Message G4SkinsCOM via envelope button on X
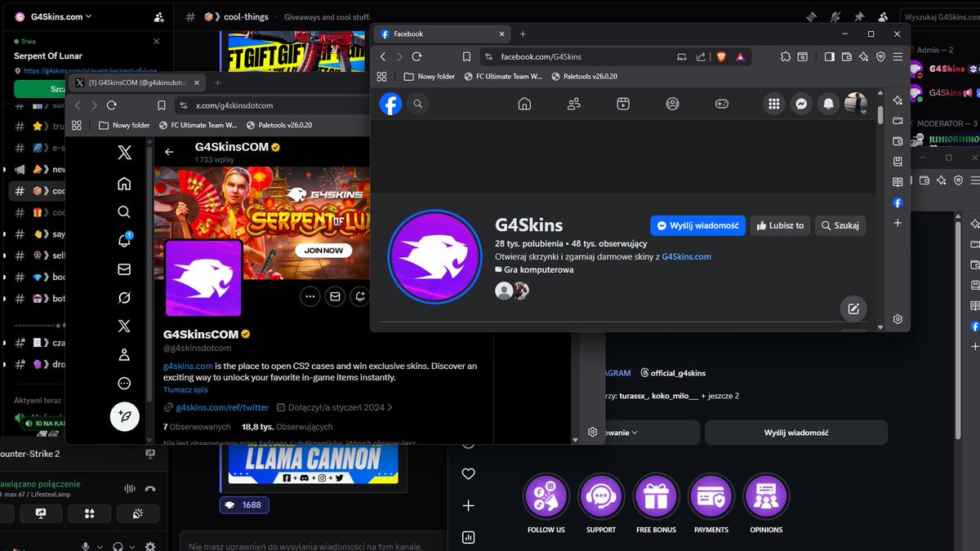The image size is (980, 551). 335,297
